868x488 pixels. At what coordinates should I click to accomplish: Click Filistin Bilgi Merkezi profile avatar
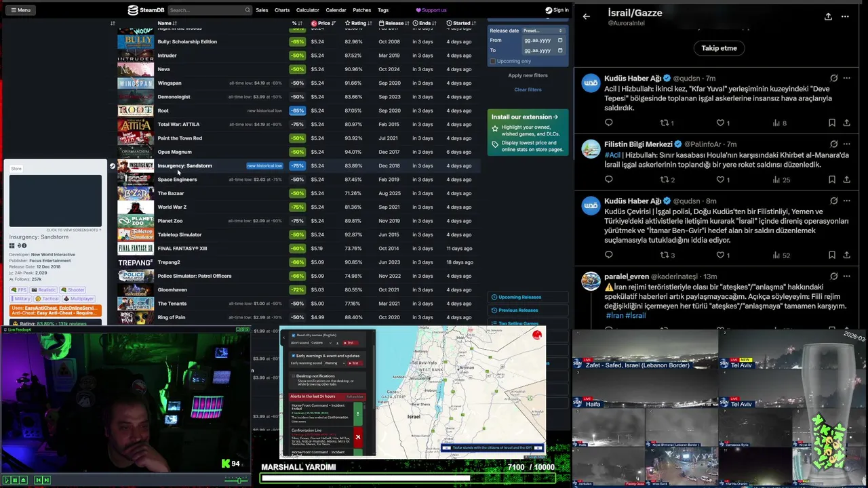coord(591,148)
